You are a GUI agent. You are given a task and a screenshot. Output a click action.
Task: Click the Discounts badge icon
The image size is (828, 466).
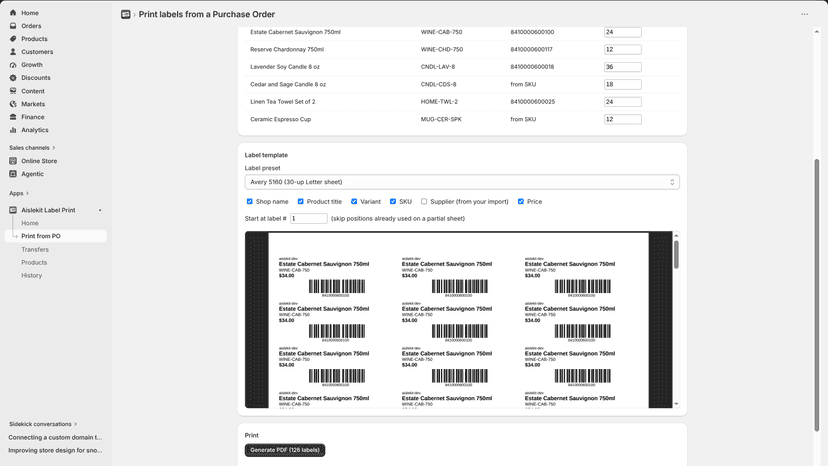(x=13, y=78)
